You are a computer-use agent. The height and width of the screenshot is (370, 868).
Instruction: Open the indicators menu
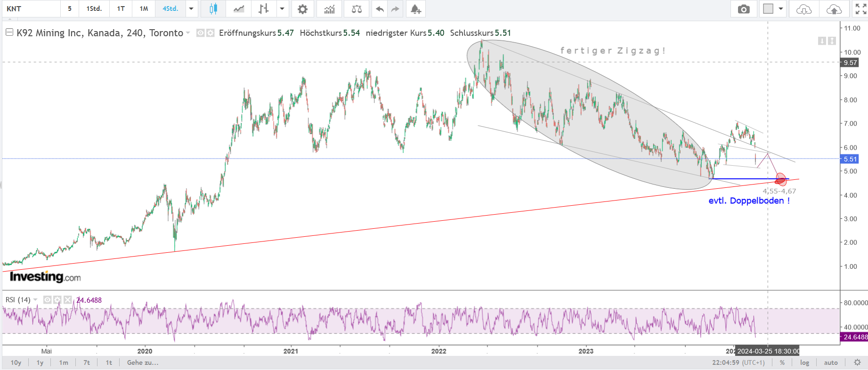click(x=329, y=9)
